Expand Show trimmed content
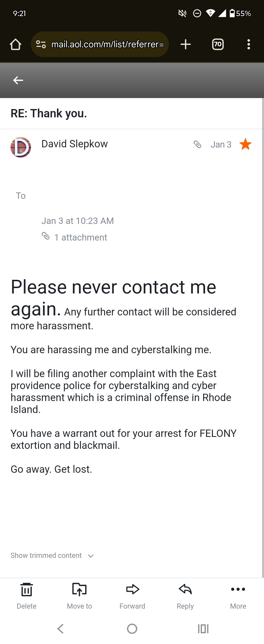 click(x=46, y=555)
